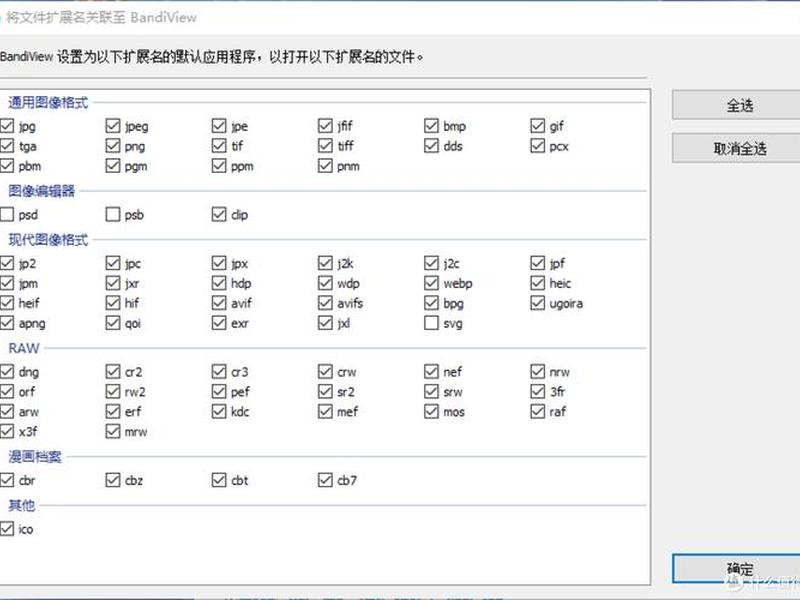
Task: Uncheck the avif checkbox
Action: tap(219, 303)
